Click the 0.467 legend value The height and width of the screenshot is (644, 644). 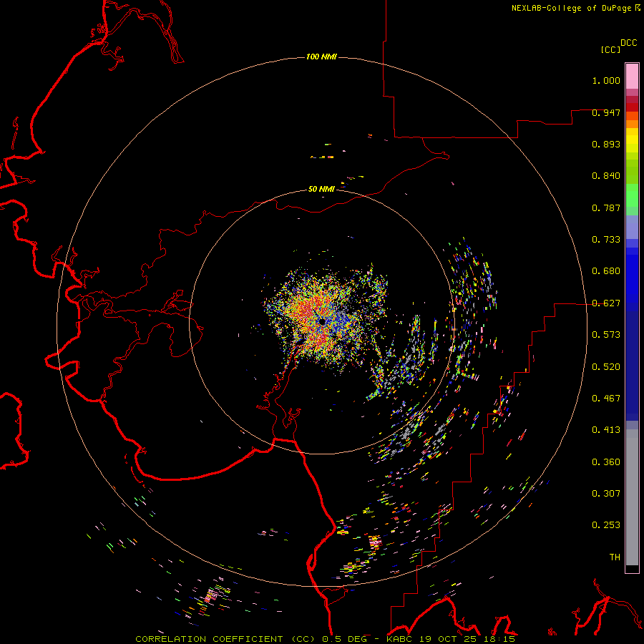606,399
